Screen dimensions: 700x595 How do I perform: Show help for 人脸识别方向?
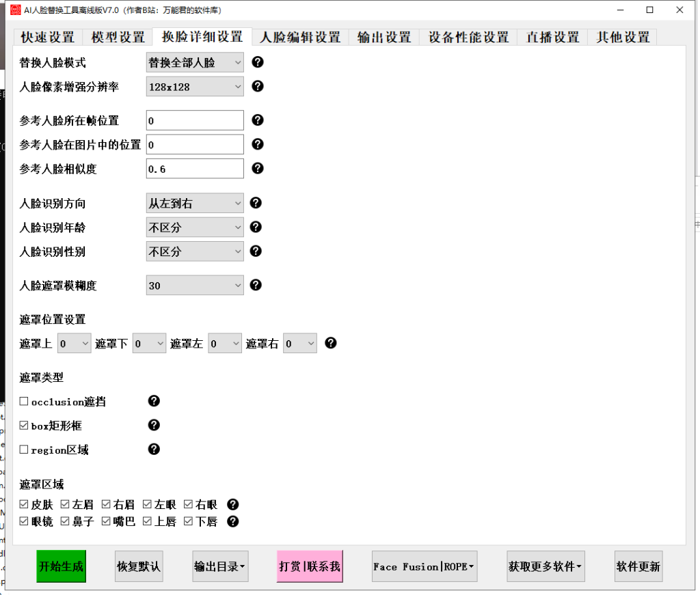point(256,203)
